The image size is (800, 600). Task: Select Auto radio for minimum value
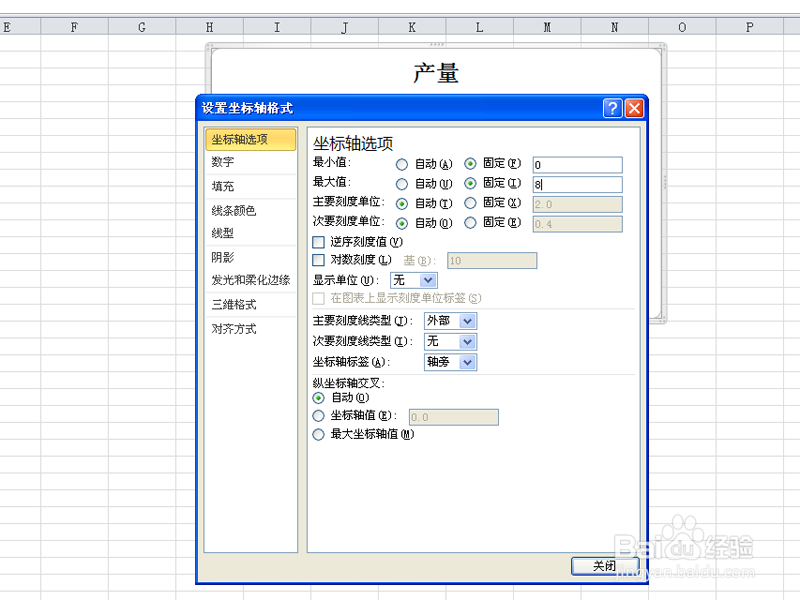[x=402, y=164]
